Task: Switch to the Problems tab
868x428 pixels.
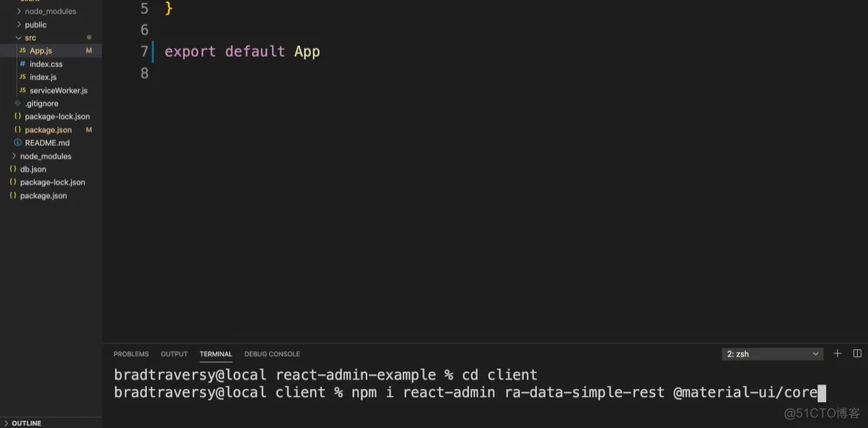Action: (131, 354)
